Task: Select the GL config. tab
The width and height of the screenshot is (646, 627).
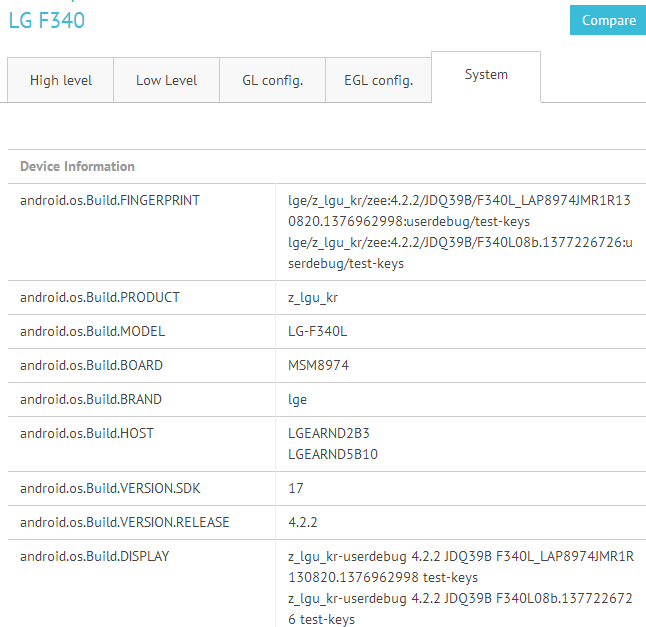Action: click(x=272, y=80)
